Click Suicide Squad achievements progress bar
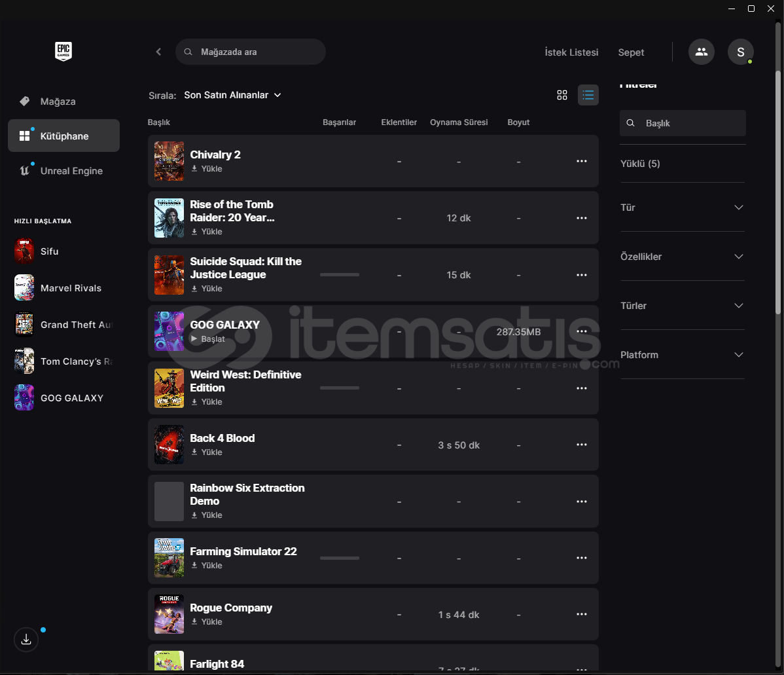This screenshot has width=784, height=675. click(340, 275)
